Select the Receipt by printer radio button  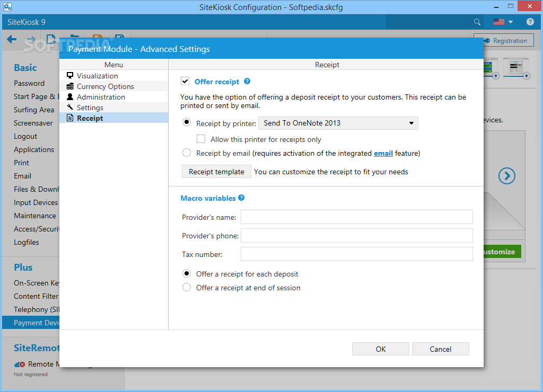point(187,122)
